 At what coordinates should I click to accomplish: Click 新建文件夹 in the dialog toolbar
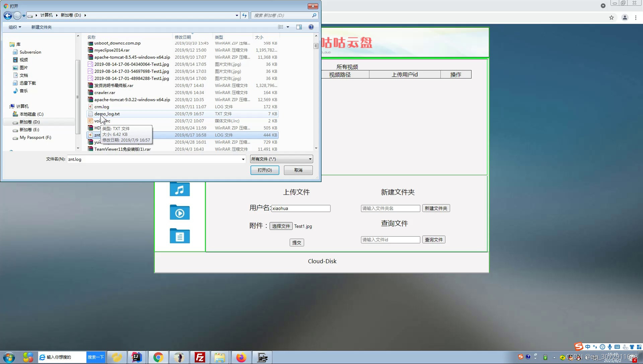42,27
